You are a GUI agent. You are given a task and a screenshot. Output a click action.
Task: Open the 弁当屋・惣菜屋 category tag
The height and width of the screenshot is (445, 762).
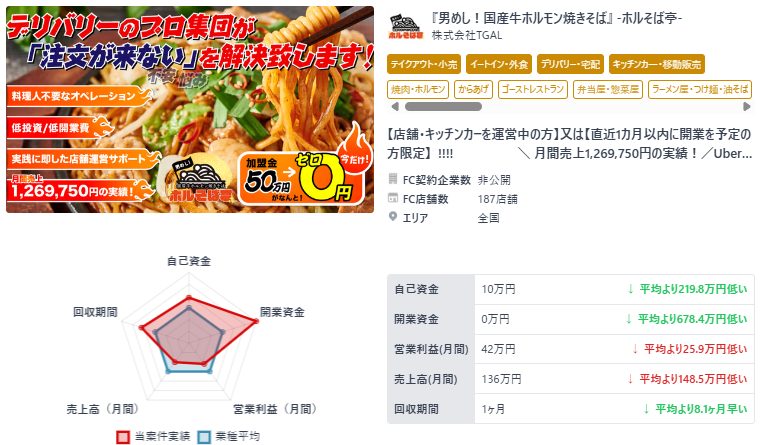click(608, 89)
